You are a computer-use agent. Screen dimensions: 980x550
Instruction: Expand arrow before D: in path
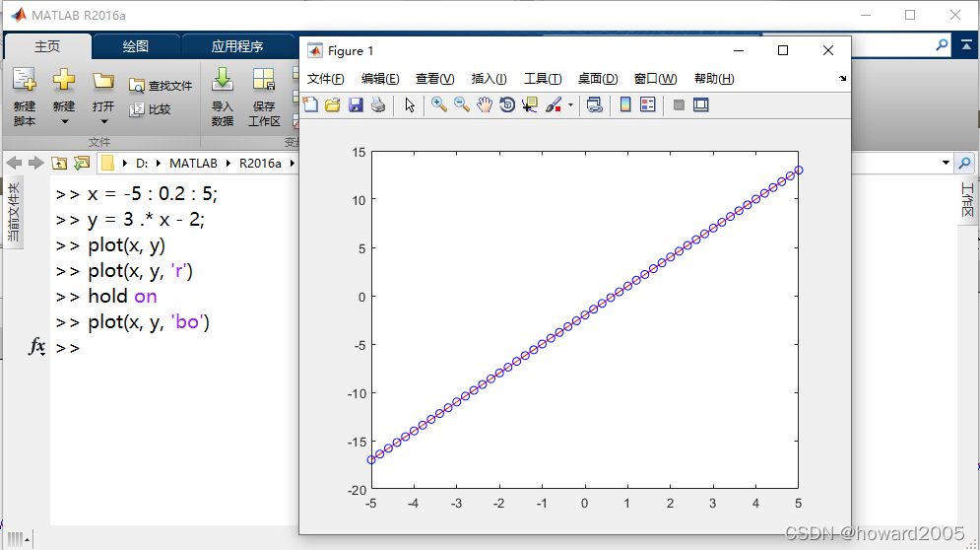pyautogui.click(x=125, y=164)
